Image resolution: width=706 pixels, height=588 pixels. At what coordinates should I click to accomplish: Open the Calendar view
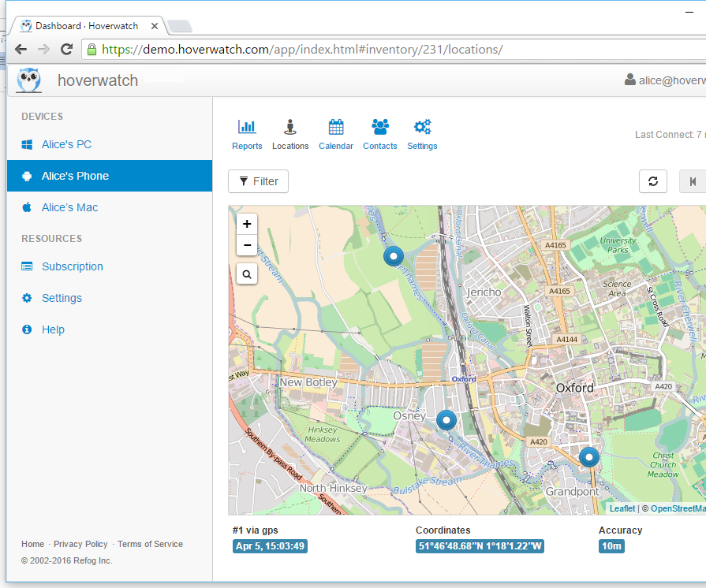coord(336,134)
